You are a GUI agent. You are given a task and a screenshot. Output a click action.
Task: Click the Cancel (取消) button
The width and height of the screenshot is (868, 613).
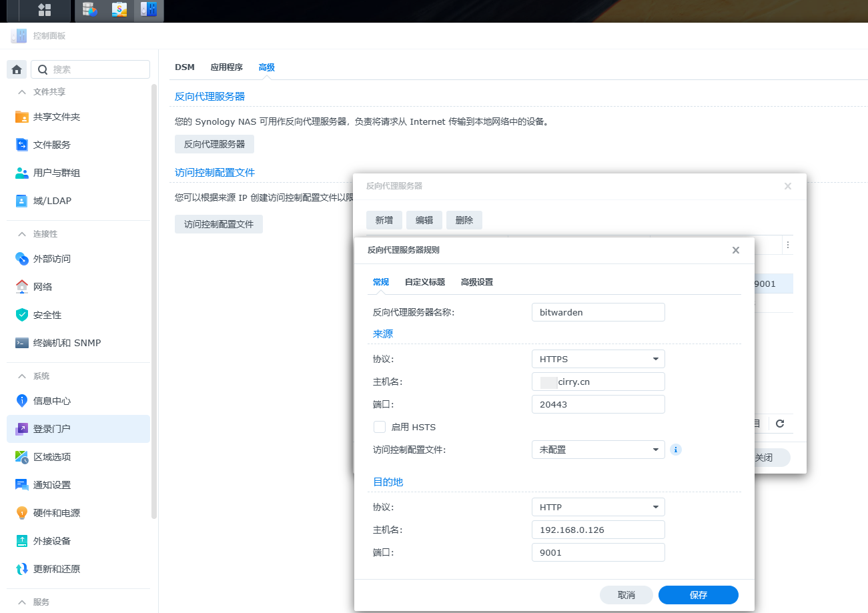point(626,595)
